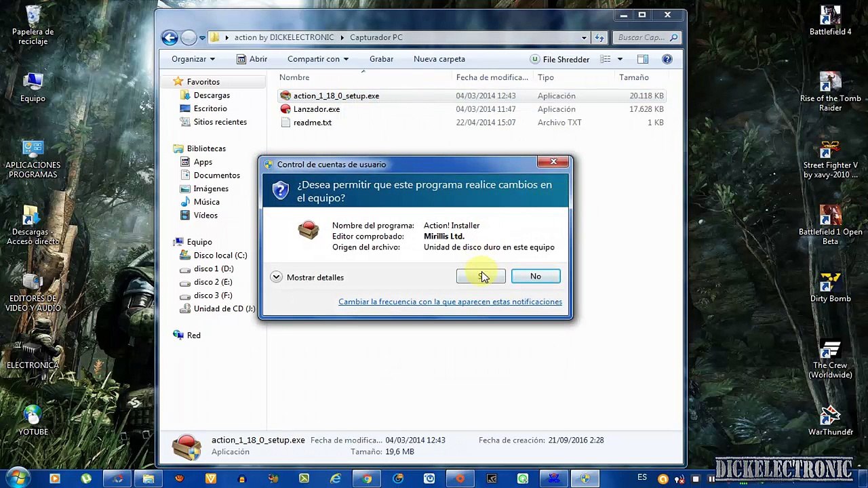Open the view options dropdown arrow
This screenshot has width=868, height=488.
pos(620,59)
